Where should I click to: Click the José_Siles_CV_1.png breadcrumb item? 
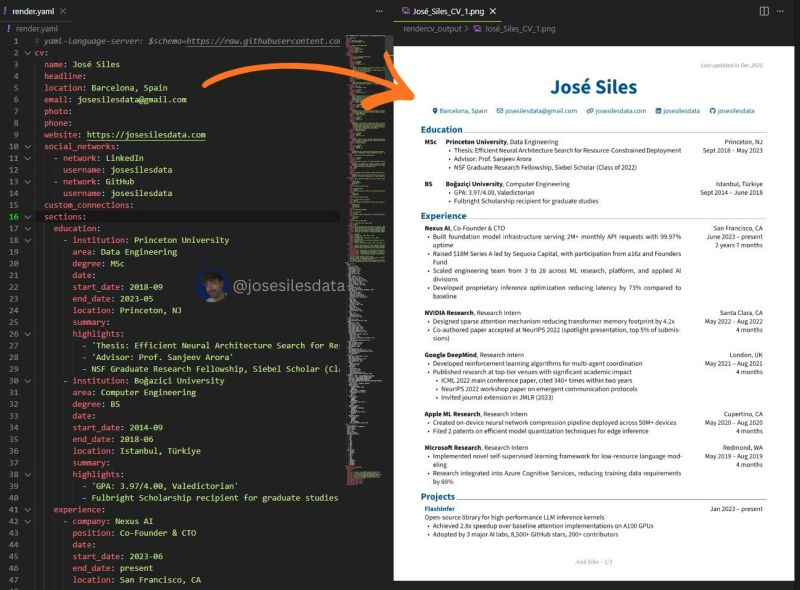[520, 29]
